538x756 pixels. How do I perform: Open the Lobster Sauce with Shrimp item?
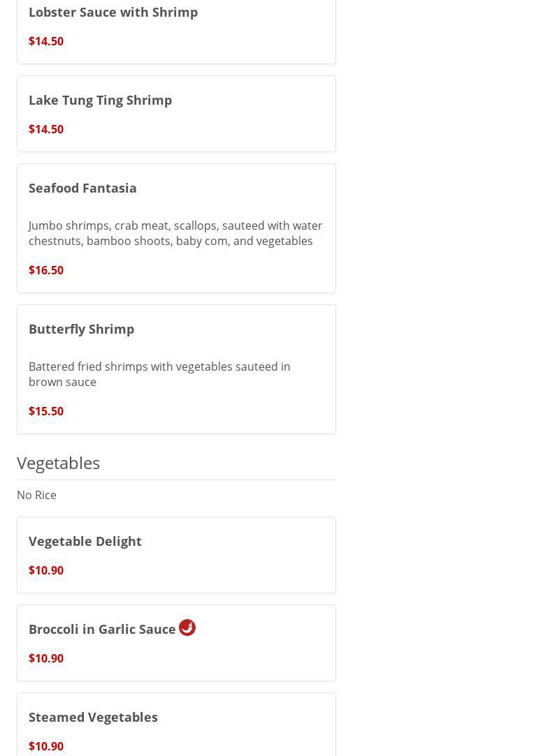(x=113, y=12)
